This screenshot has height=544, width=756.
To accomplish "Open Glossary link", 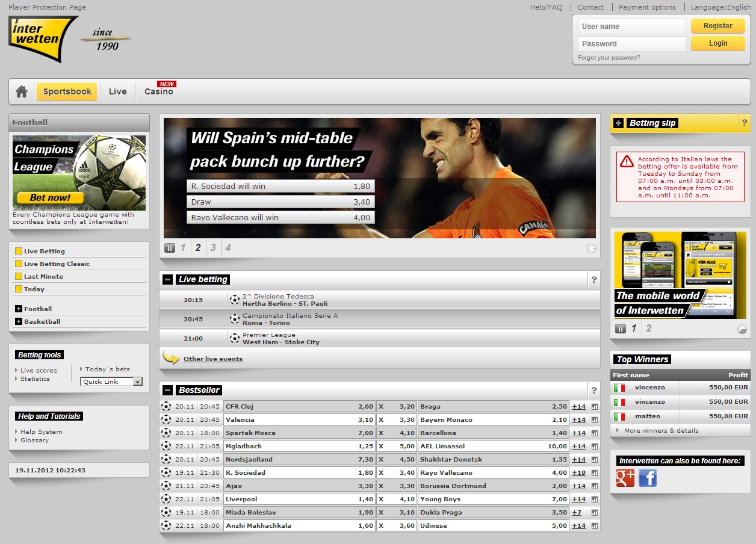I will [34, 440].
